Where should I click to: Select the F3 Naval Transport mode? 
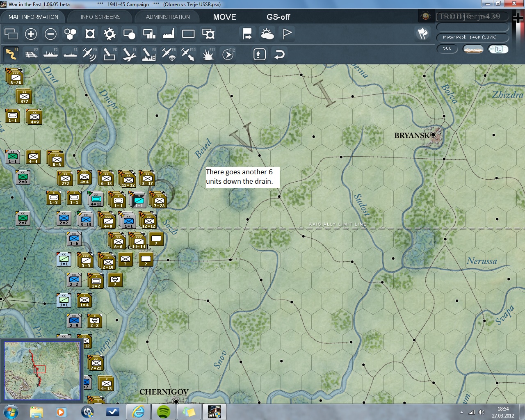(x=50, y=54)
